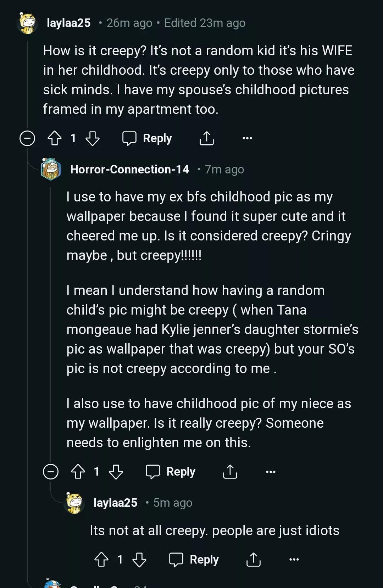Reply to laylaa25's first comment
Screen dimensions: 383x588
[x=147, y=138]
